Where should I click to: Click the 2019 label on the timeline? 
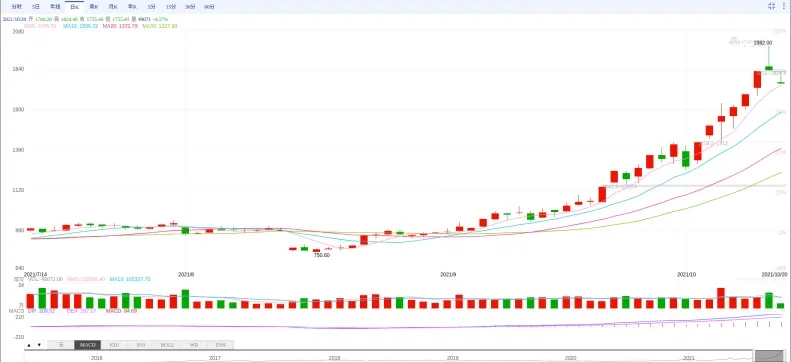click(453, 358)
